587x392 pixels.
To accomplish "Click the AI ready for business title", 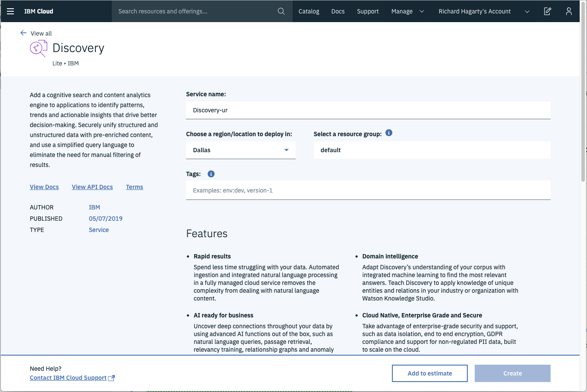I will [x=223, y=315].
